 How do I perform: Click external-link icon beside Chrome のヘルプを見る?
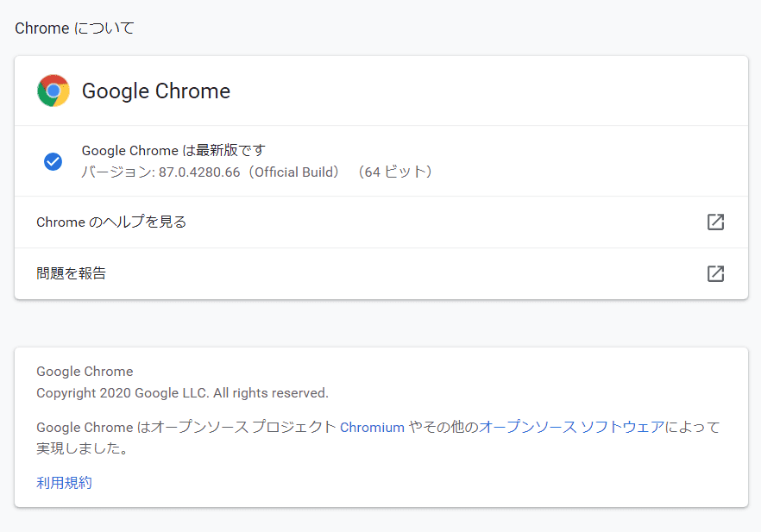(715, 222)
